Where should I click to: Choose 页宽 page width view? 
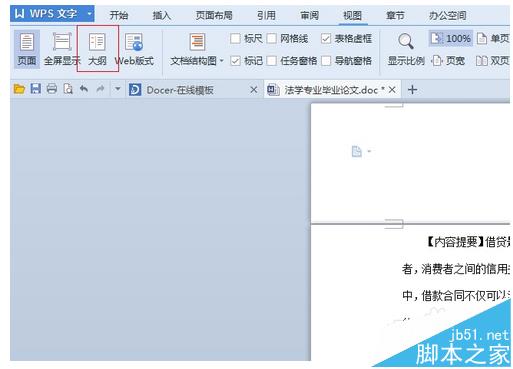[448, 61]
